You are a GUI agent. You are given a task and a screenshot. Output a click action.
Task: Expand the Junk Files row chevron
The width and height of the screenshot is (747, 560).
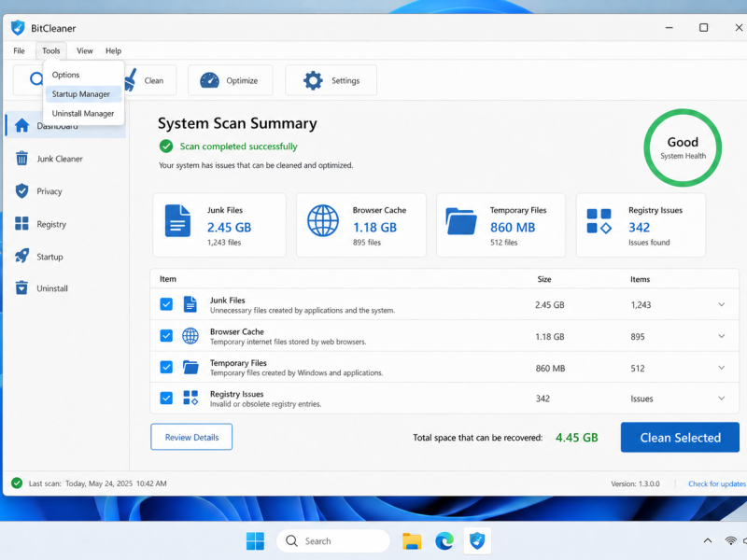[721, 304]
